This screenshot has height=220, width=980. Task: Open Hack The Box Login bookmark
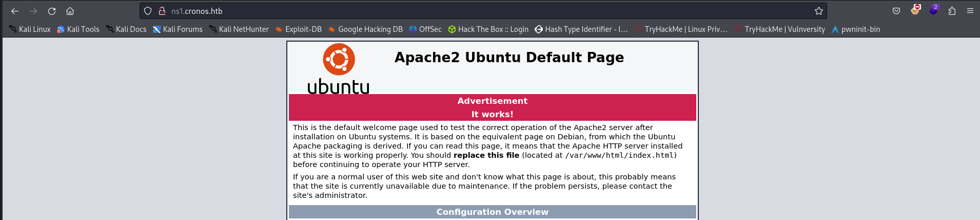tap(488, 29)
